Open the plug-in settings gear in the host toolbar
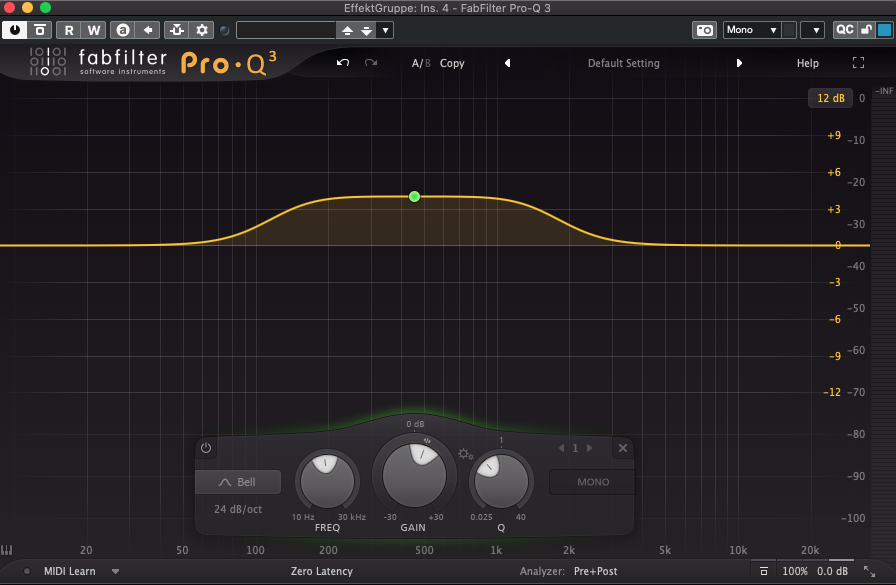The width and height of the screenshot is (896, 585). (x=202, y=30)
